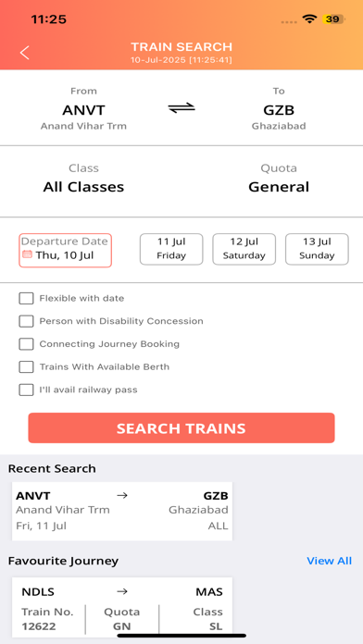Open the Quota selector showing General
Image resolution: width=363 pixels, height=644 pixels.
pos(279,180)
